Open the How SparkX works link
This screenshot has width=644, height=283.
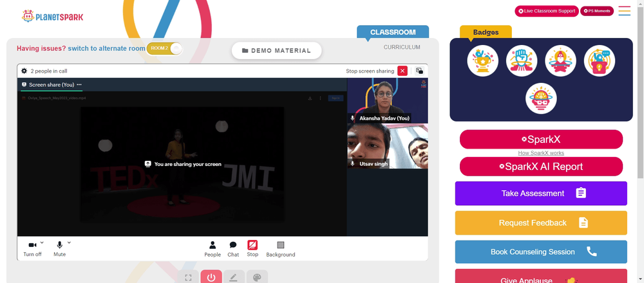coord(541,153)
